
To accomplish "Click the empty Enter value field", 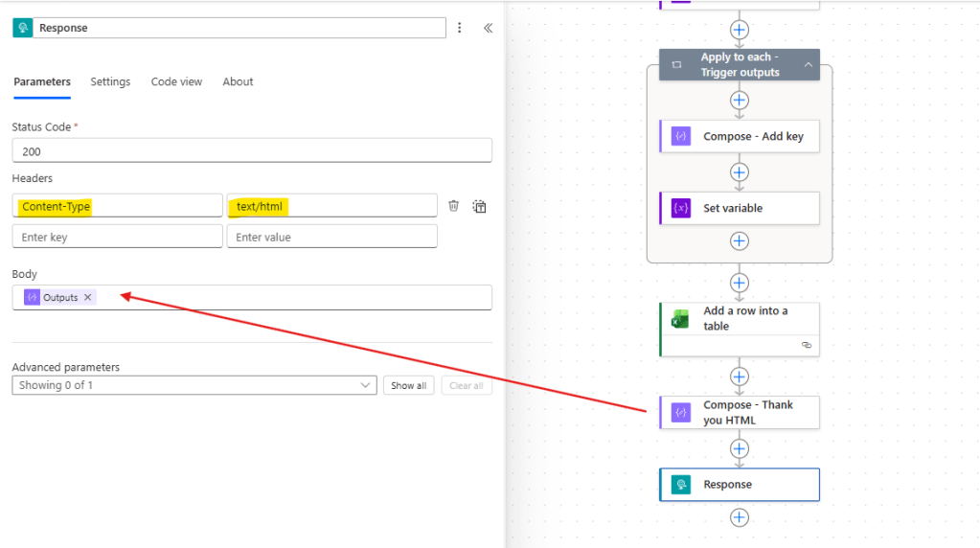I will click(331, 237).
